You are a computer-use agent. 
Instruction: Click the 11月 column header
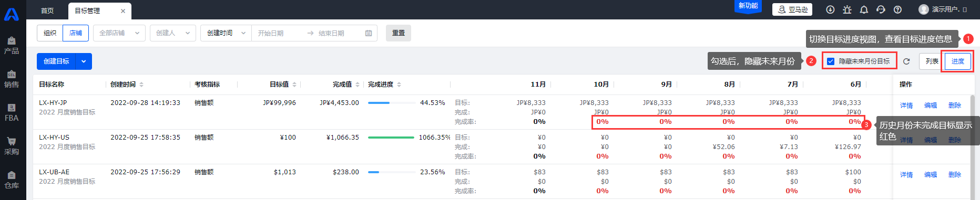click(538, 85)
